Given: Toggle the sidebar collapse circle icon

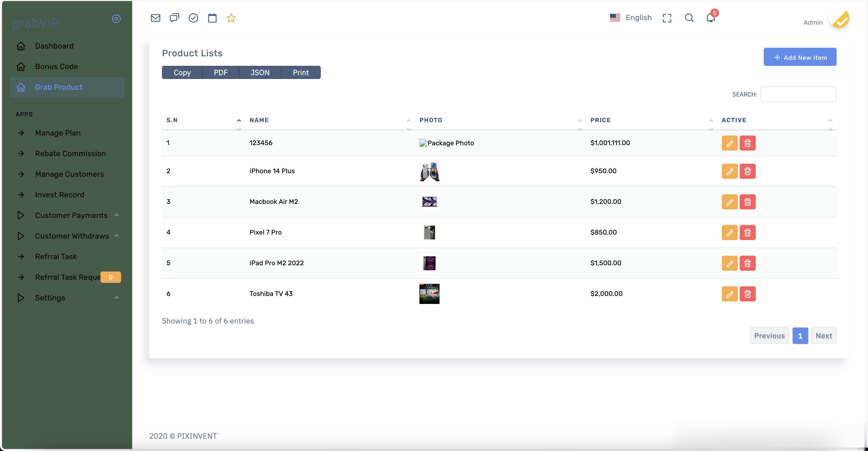Looking at the screenshot, I should [116, 19].
